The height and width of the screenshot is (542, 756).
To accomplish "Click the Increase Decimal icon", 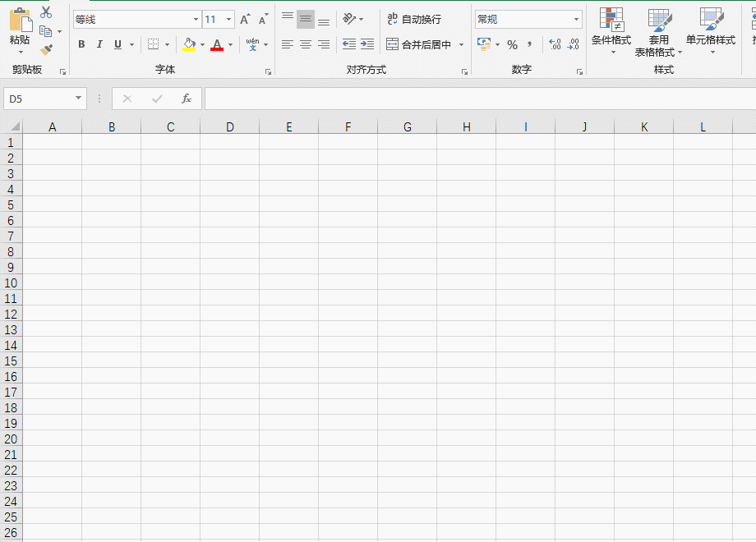I will tap(555, 44).
